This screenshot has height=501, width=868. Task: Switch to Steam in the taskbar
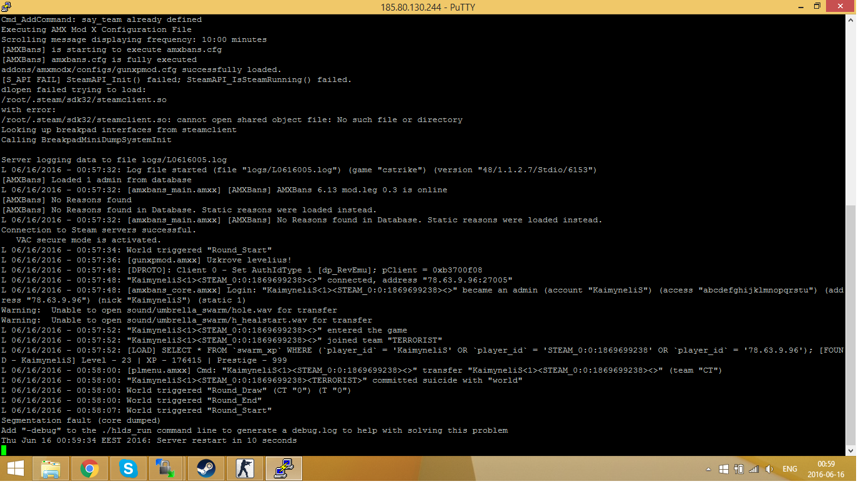tap(206, 468)
